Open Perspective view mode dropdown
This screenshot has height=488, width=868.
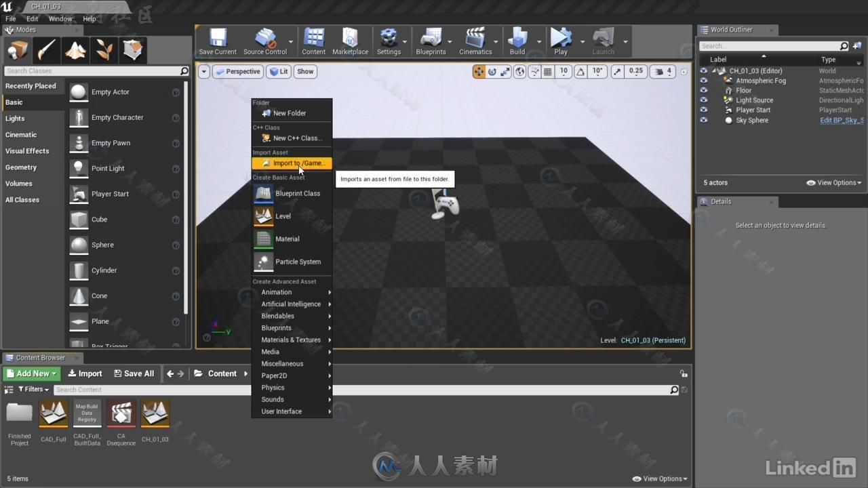[238, 71]
